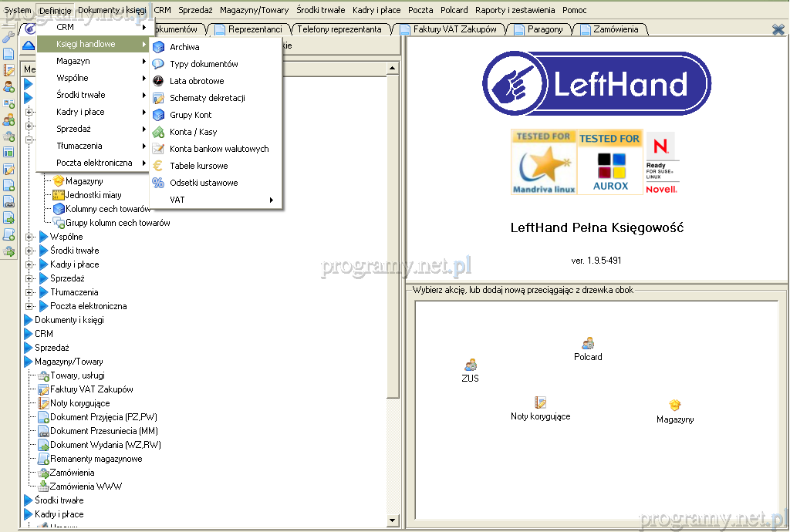Click the Magazyny icon in action panel
The height and width of the screenshot is (532, 790).
pos(675,406)
